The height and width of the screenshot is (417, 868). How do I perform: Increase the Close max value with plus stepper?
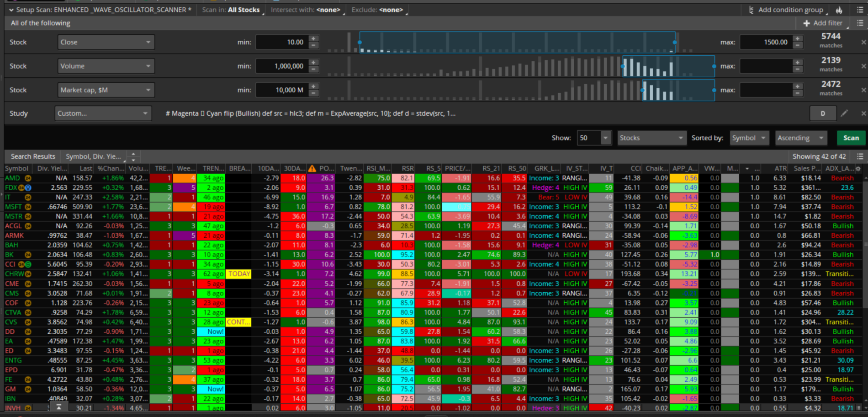coord(798,39)
